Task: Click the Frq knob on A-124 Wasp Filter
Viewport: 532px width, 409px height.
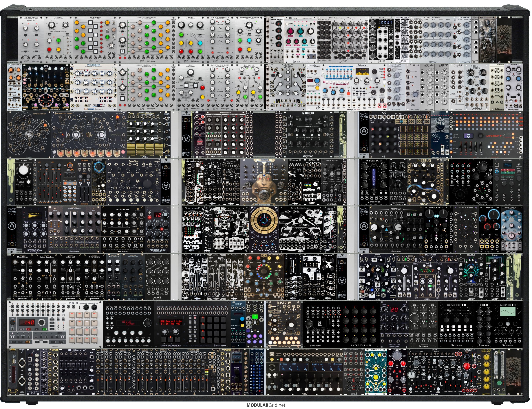Action: [x=487, y=364]
